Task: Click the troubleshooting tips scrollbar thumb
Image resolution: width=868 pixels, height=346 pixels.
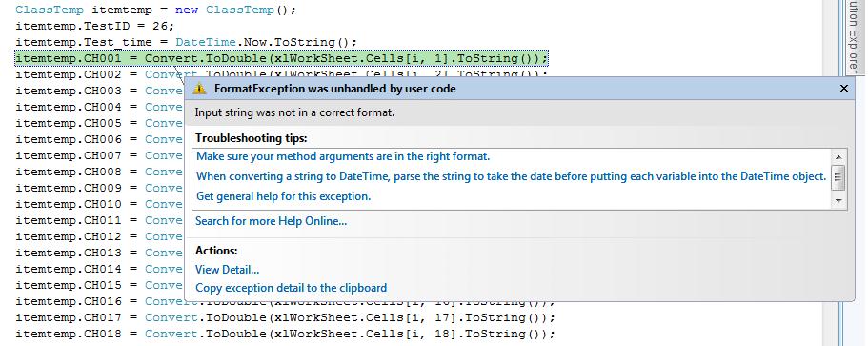Action: 838,177
